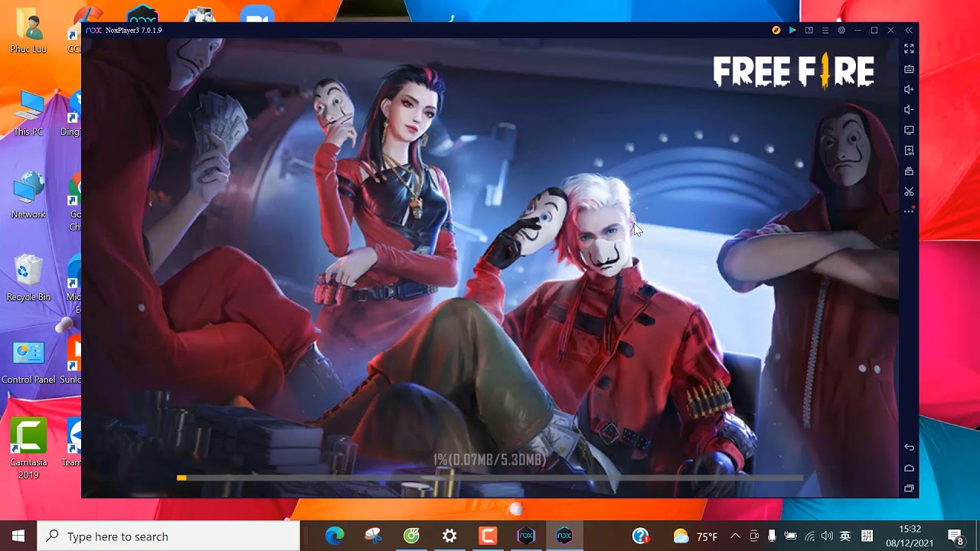Select Phuc Luu desktop folder

click(28, 31)
